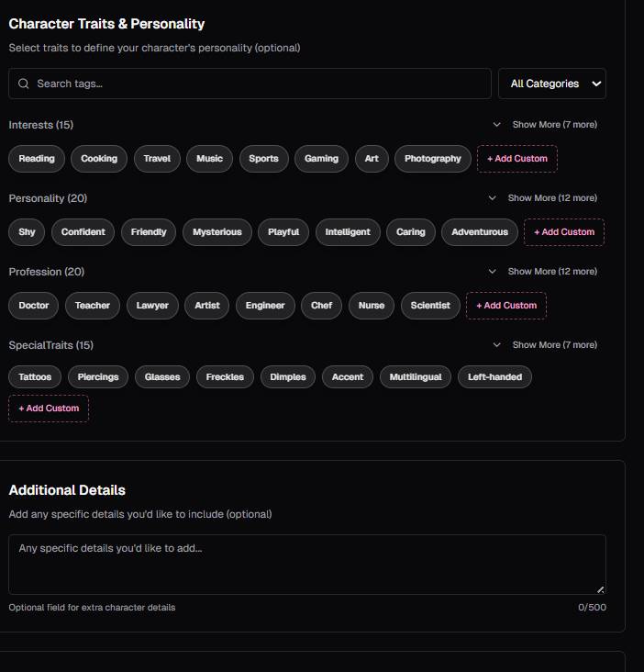The width and height of the screenshot is (644, 672).
Task: Select the Adventurous personality tag
Action: click(480, 232)
